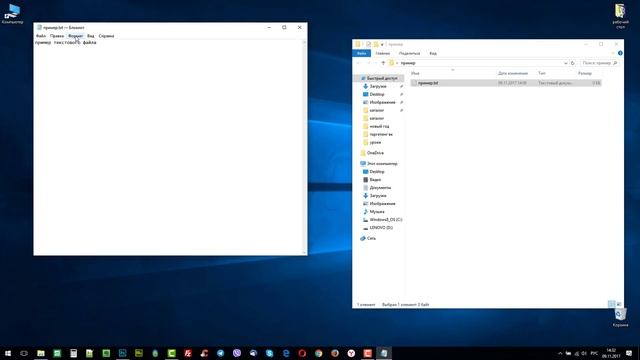Image resolution: width=640 pixels, height=360 pixels.
Task: Open Документы under Этот компьютер
Action: coord(380,187)
